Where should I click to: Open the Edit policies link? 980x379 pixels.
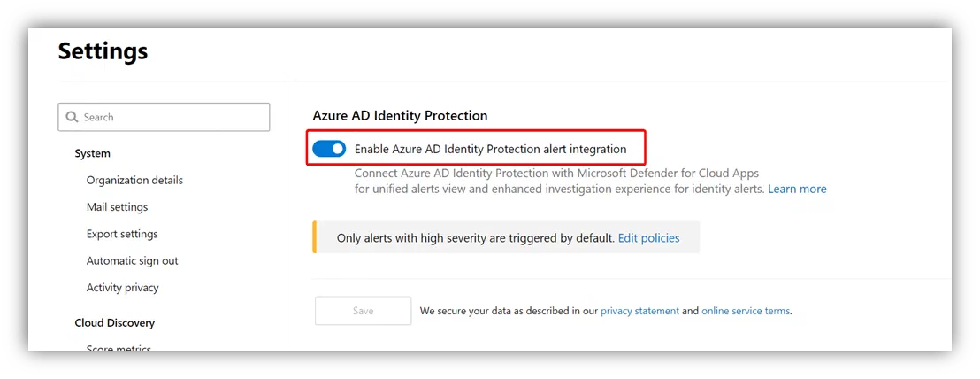(648, 237)
